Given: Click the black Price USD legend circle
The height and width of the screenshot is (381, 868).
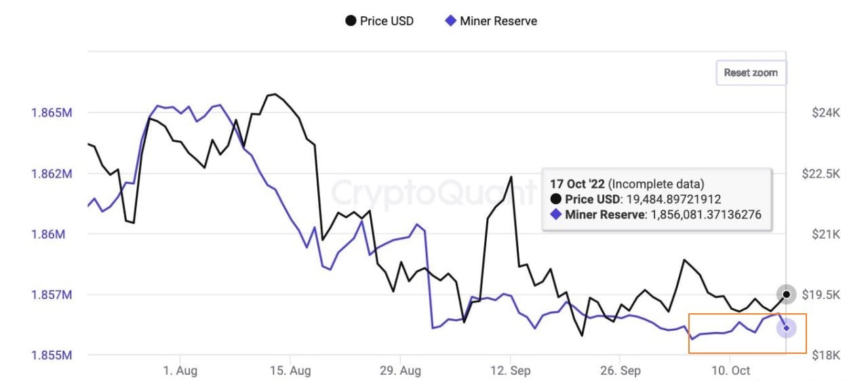Looking at the screenshot, I should tap(351, 21).
